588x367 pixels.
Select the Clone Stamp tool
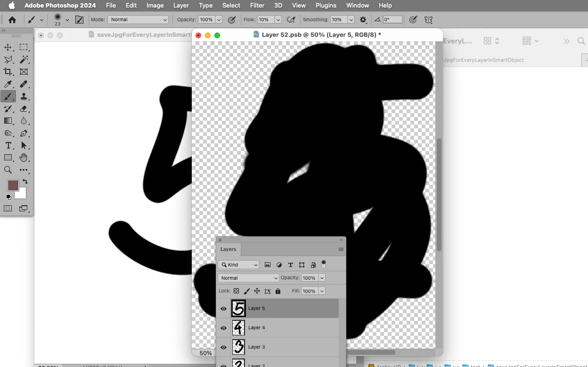point(24,96)
